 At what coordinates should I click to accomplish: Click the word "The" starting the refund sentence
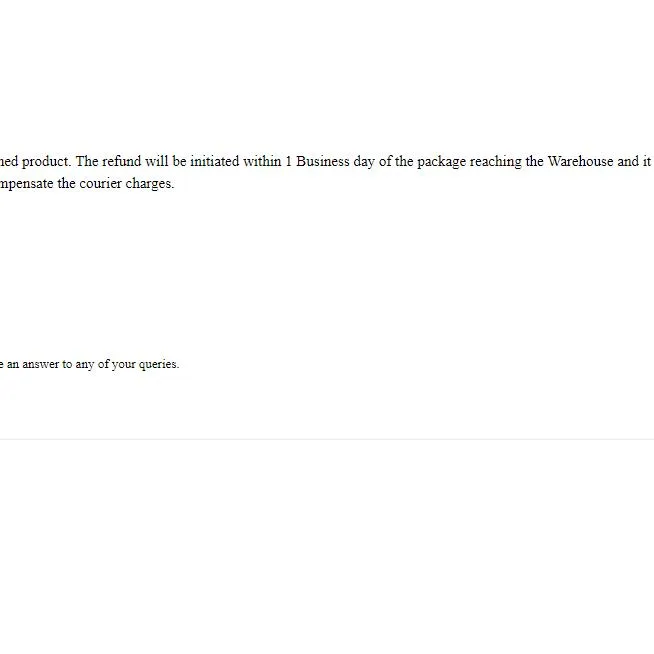pyautogui.click(x=87, y=161)
